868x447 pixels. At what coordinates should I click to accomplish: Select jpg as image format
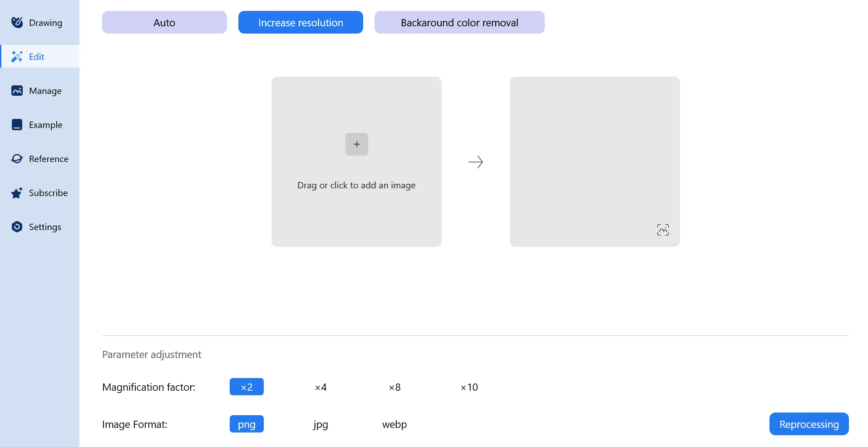click(321, 424)
